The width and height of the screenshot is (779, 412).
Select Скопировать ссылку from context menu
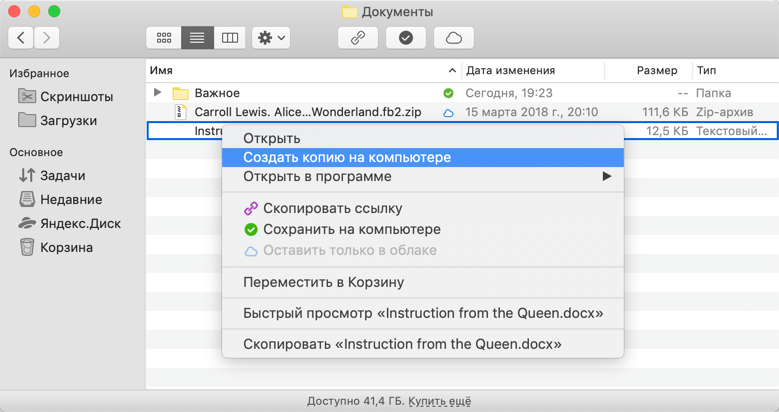click(332, 209)
